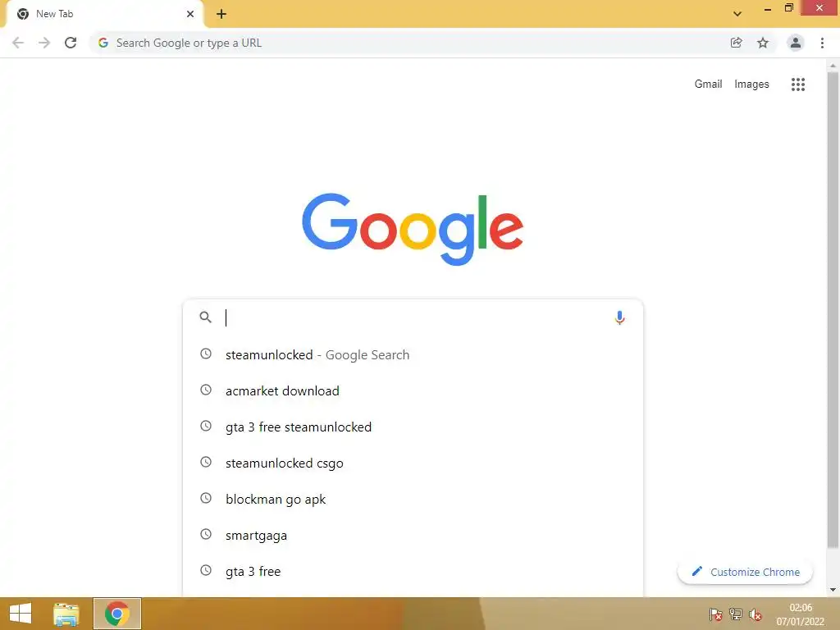Open the Gmail link
The image size is (840, 630).
708,84
